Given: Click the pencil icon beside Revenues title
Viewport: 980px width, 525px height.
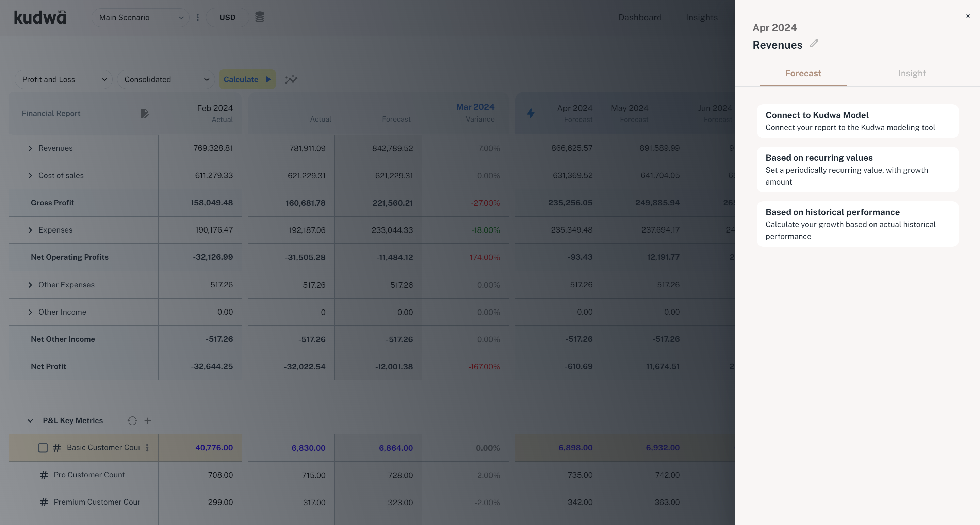Looking at the screenshot, I should (814, 43).
